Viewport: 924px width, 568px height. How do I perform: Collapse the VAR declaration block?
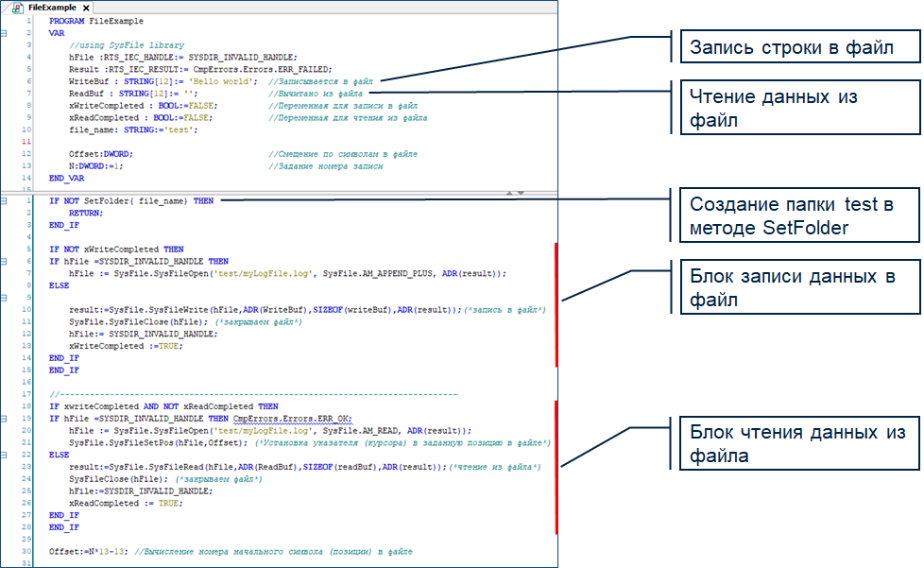(x=6, y=31)
